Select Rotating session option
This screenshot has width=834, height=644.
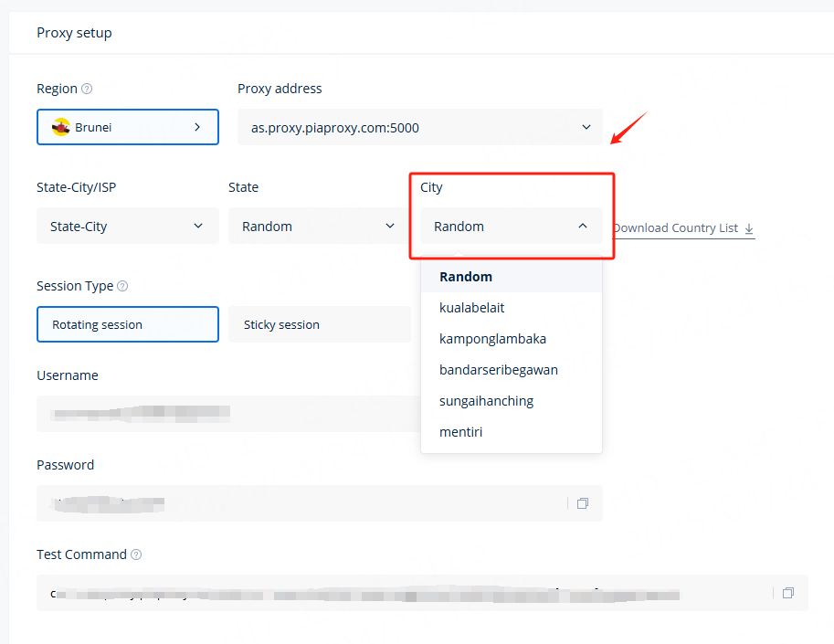[x=128, y=324]
